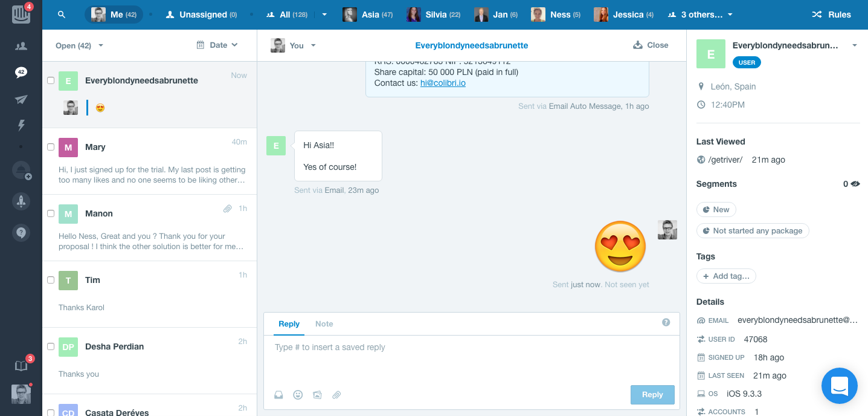Click the USER badge under the name
The width and height of the screenshot is (868, 416).
tap(747, 62)
